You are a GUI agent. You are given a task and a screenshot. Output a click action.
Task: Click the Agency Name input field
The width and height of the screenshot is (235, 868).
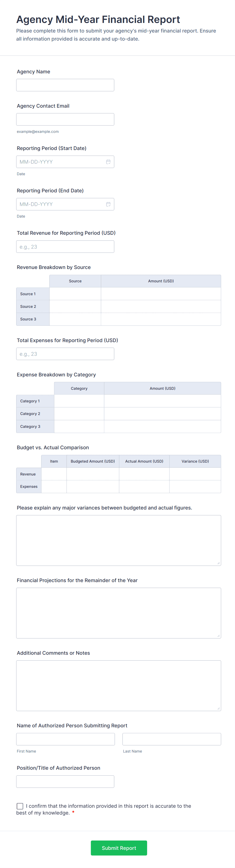click(x=65, y=85)
